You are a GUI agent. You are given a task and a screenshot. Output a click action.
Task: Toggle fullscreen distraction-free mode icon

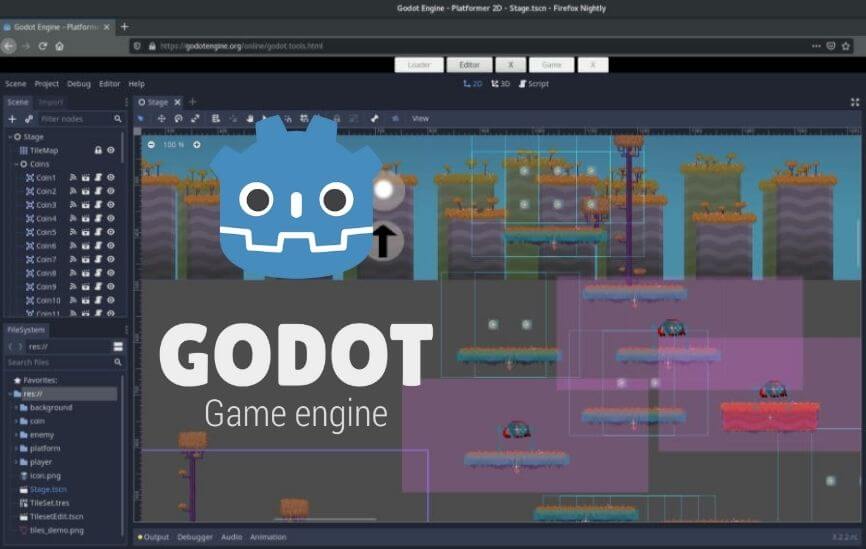[x=855, y=102]
